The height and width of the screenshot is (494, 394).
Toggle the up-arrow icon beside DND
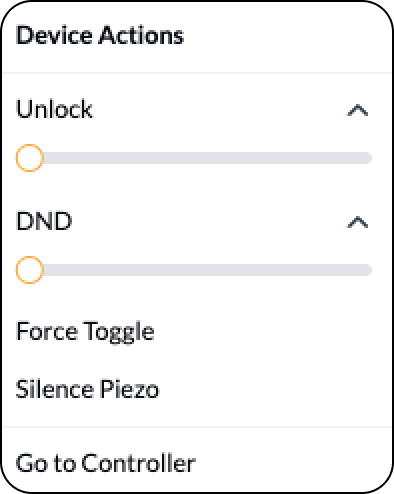[358, 222]
